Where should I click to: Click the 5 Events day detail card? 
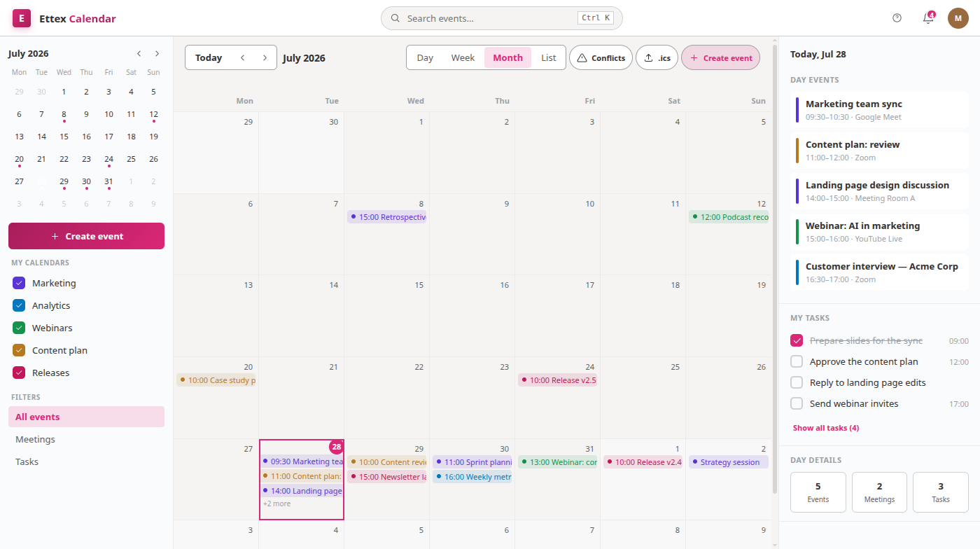click(818, 492)
